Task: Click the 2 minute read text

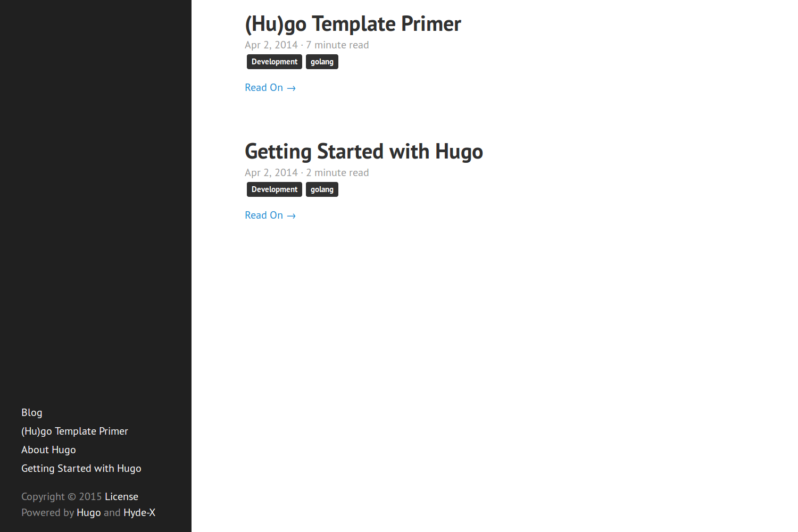Action: [x=337, y=173]
